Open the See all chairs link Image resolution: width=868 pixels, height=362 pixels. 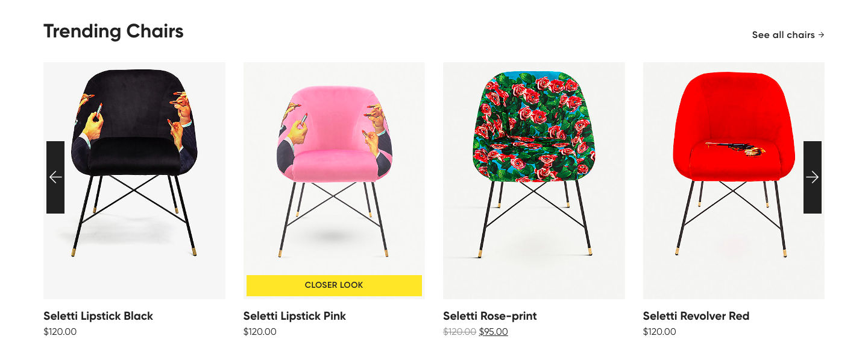788,35
